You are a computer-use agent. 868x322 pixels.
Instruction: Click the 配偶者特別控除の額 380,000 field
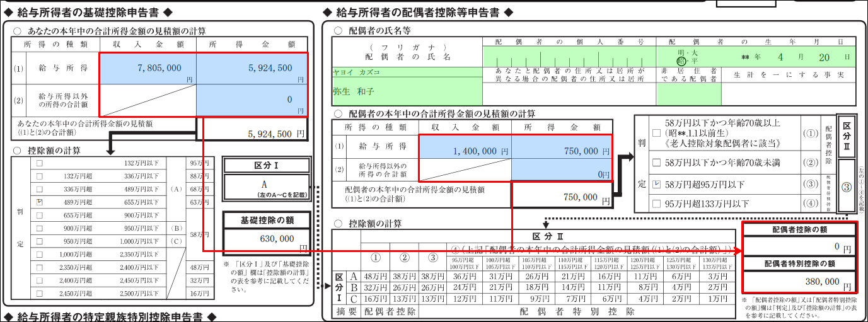coord(799,282)
